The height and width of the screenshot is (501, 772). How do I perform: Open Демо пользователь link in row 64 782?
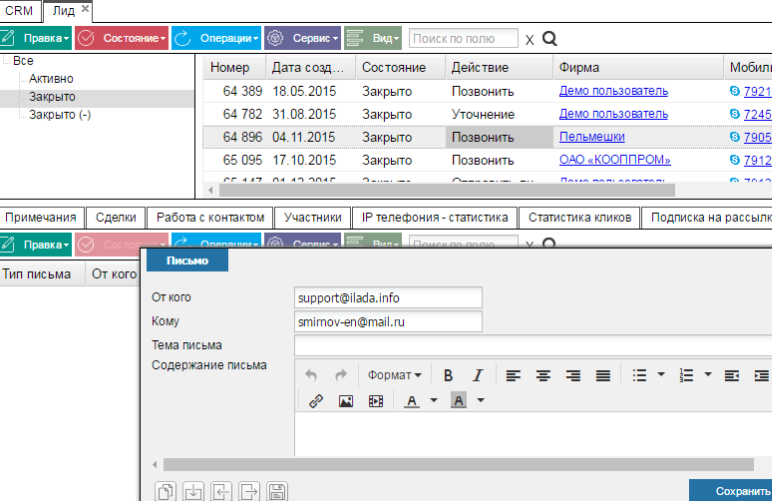pos(613,114)
